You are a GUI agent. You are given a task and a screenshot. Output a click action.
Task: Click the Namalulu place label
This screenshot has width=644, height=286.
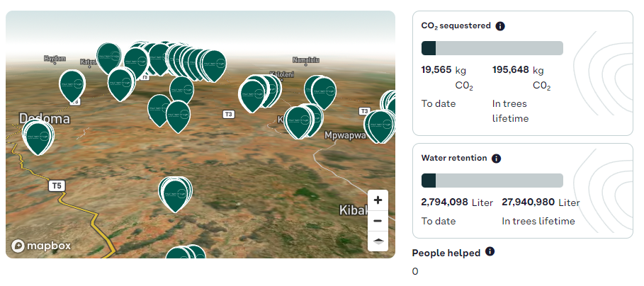click(305, 60)
